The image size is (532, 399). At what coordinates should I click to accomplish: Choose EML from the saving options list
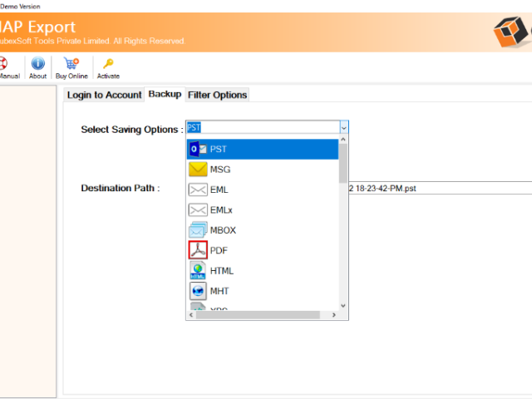point(263,190)
